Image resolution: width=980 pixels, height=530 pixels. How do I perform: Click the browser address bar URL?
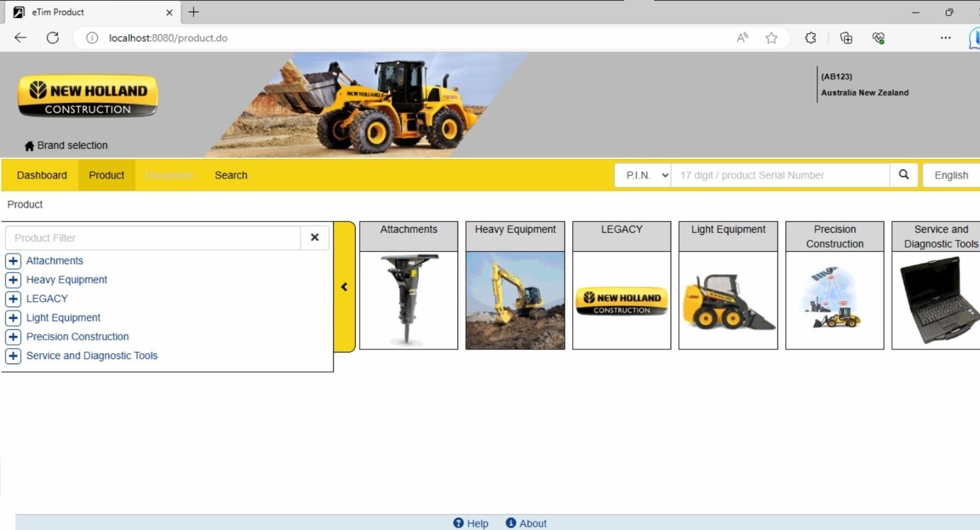[168, 38]
